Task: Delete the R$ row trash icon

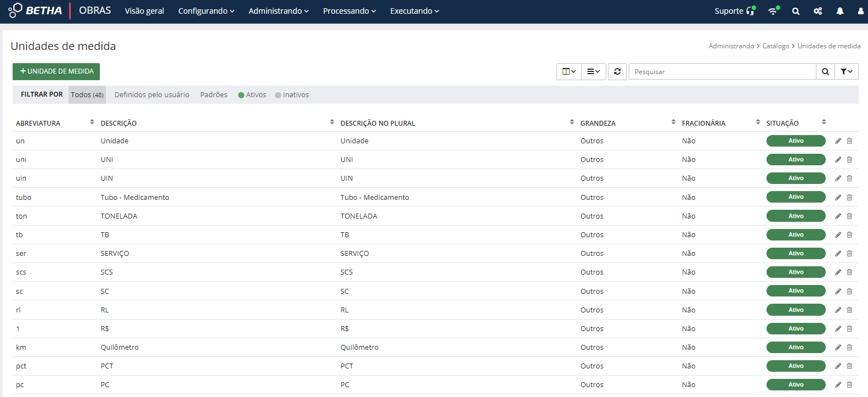Action: tap(849, 329)
